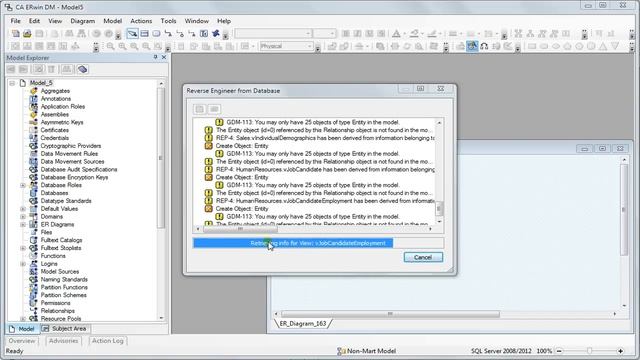Switch to the Subject Area tab
Screen dimensions: 640x360
(x=65, y=329)
